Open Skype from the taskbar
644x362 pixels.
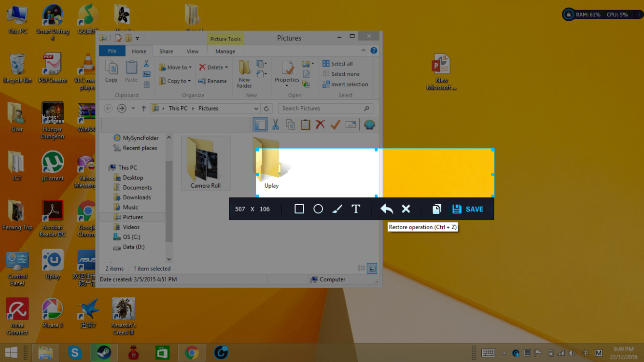[75, 353]
